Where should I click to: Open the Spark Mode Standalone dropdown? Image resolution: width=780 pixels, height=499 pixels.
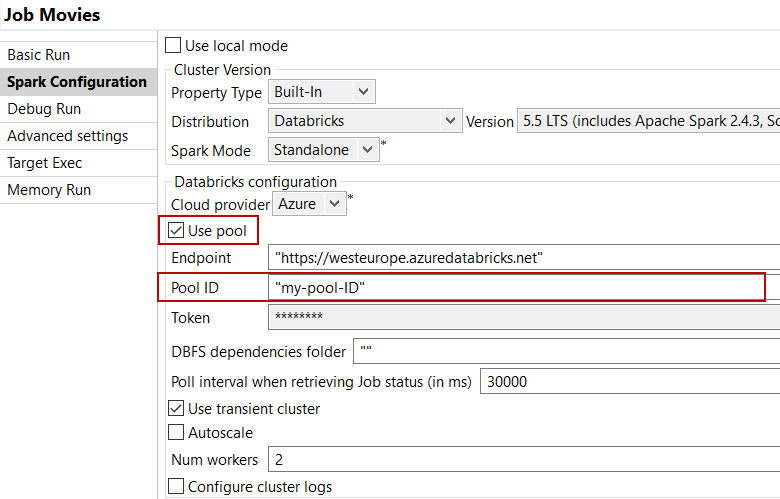(x=323, y=149)
